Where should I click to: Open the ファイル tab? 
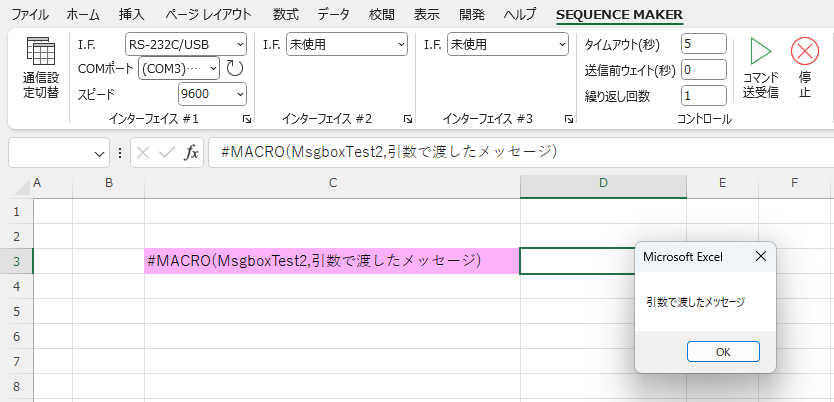click(x=30, y=14)
